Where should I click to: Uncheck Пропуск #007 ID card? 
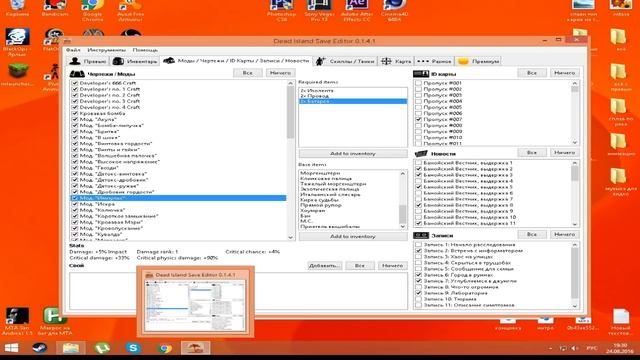tap(418, 119)
